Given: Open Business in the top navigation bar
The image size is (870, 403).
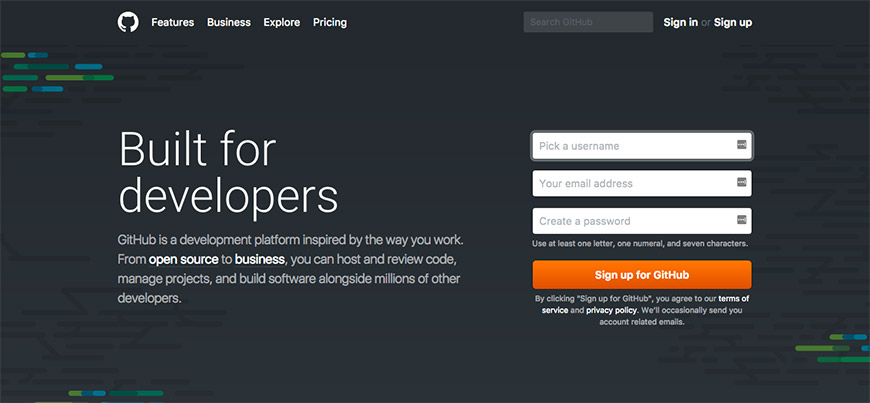Looking at the screenshot, I should point(229,22).
